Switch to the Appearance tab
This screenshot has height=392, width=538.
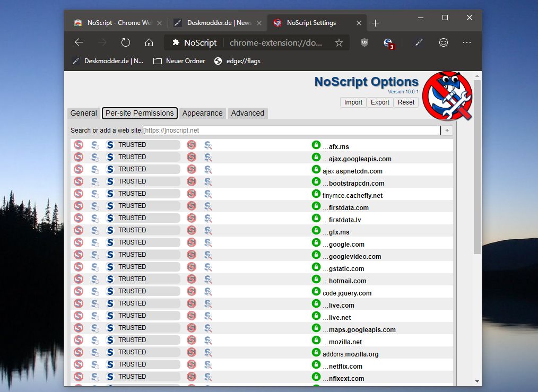[203, 113]
